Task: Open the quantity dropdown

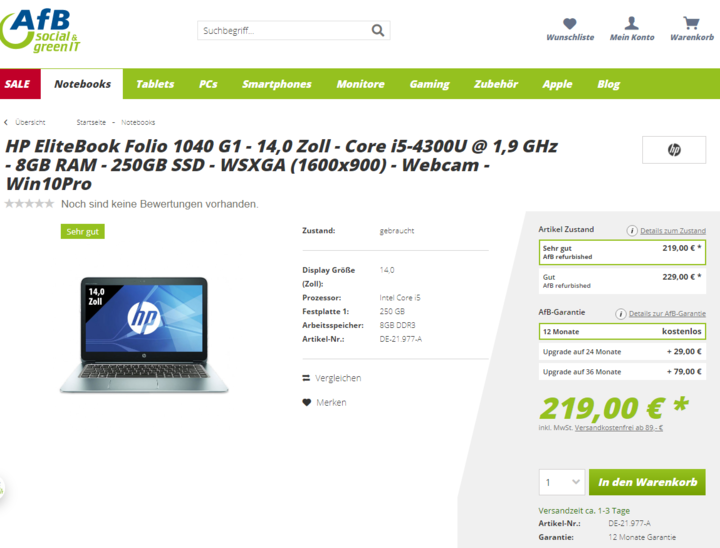Action: (x=562, y=482)
